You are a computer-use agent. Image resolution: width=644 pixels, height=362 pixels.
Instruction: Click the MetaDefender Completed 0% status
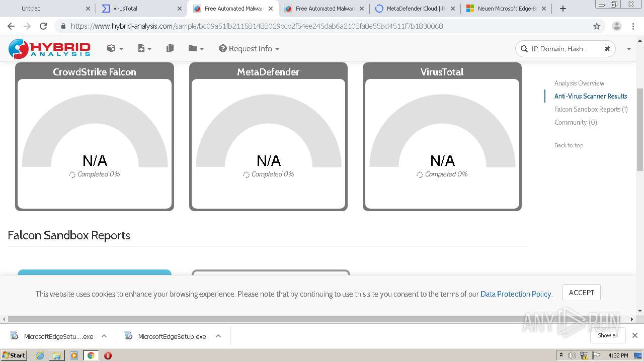pos(268,174)
